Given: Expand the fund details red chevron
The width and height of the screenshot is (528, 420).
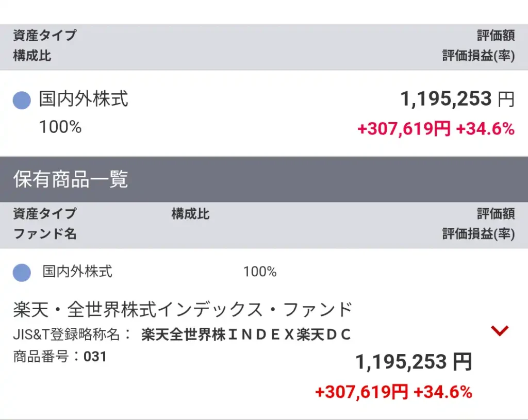Looking at the screenshot, I should 500,331.
